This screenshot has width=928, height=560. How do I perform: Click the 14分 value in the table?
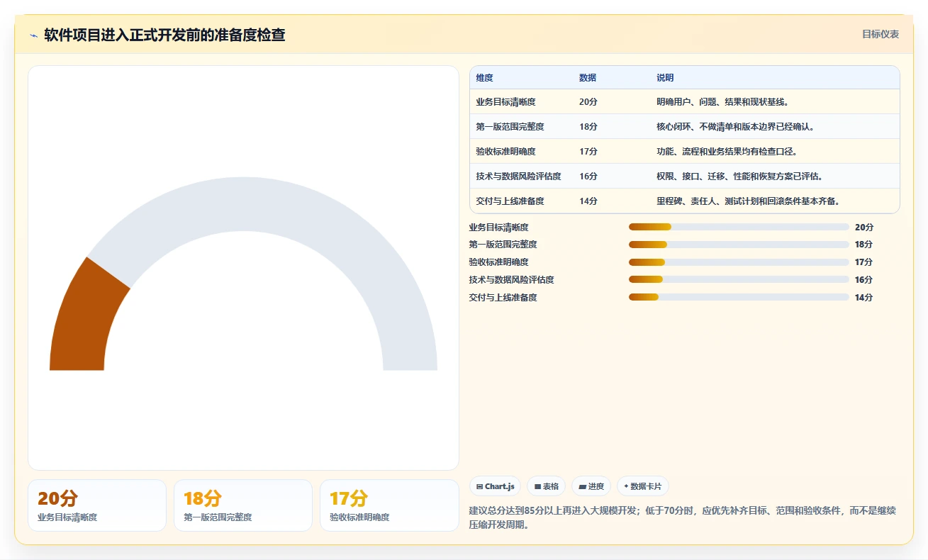pyautogui.click(x=588, y=201)
